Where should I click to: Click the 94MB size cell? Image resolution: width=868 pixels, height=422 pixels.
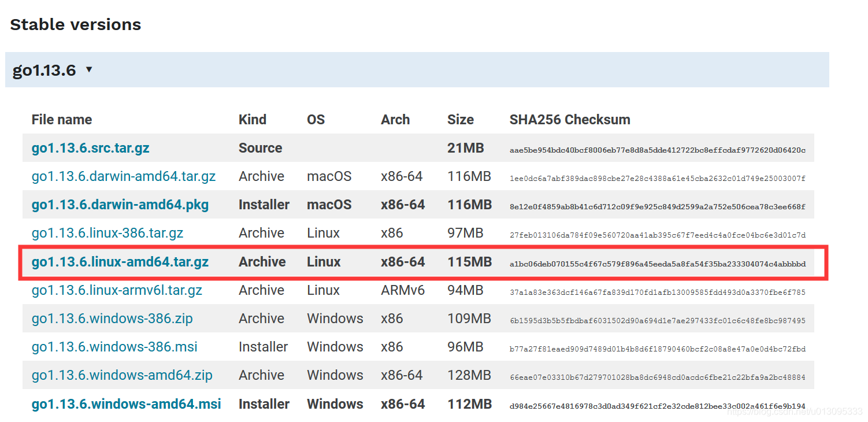[465, 290]
